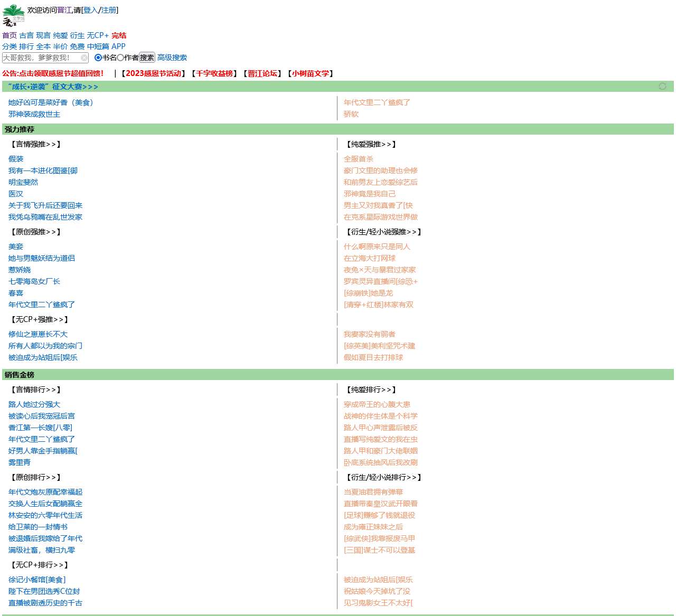Viewport: 676px width, 616px height.
Task: Expand the 无CP+排行 section
Action: coord(40,565)
